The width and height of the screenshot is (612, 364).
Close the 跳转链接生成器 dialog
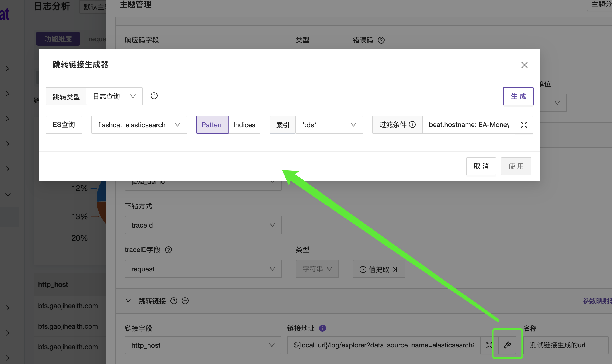(x=524, y=65)
